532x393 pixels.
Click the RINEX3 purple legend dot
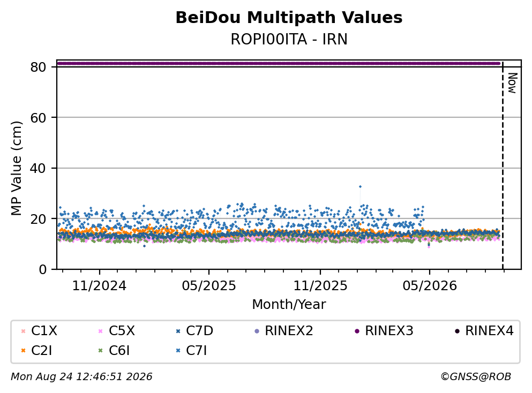tap(357, 331)
